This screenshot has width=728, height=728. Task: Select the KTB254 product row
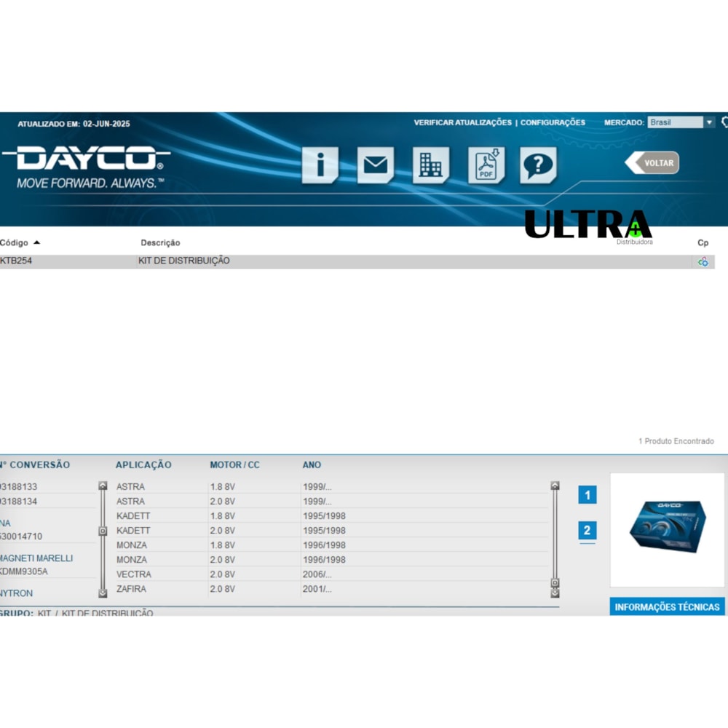pos(357,261)
